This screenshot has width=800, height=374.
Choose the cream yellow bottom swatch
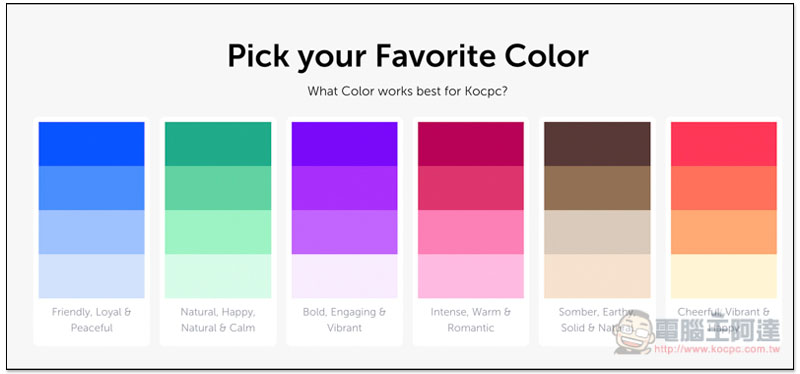(x=723, y=276)
